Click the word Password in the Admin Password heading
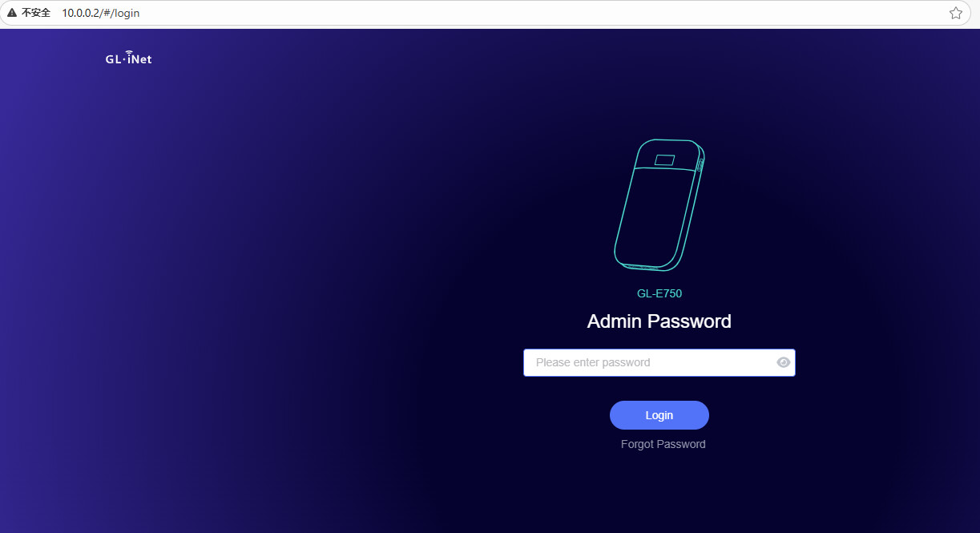The image size is (980, 533). 689,321
